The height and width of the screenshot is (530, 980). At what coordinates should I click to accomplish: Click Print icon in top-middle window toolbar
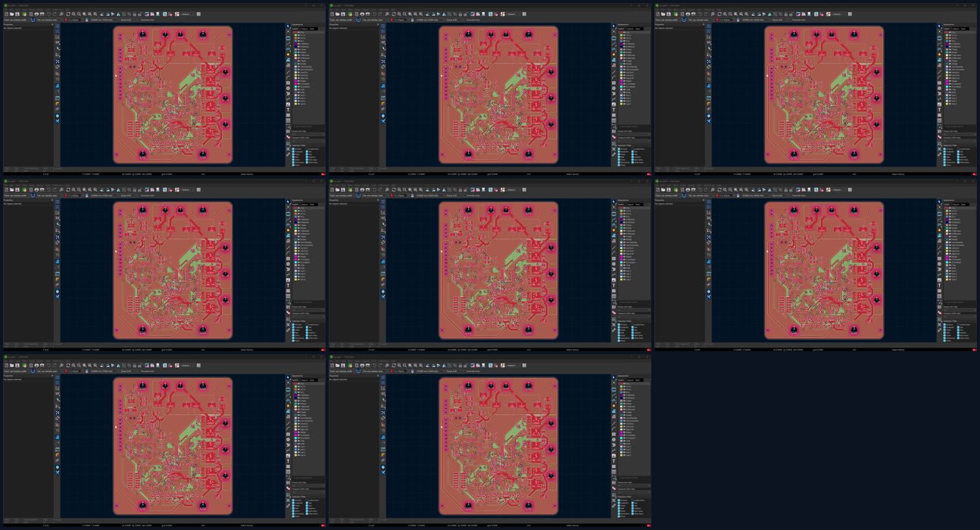pyautogui.click(x=362, y=14)
